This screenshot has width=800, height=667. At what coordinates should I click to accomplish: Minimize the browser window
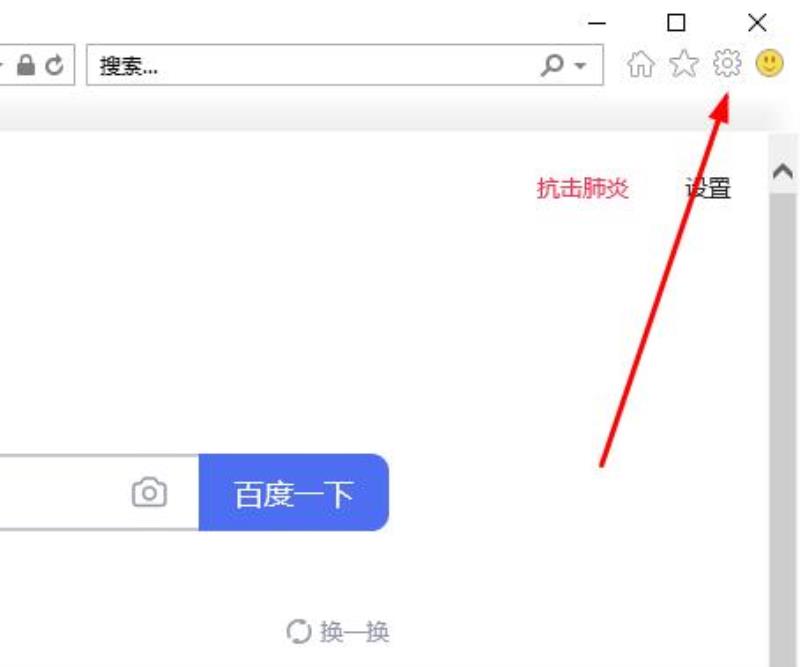pos(596,23)
